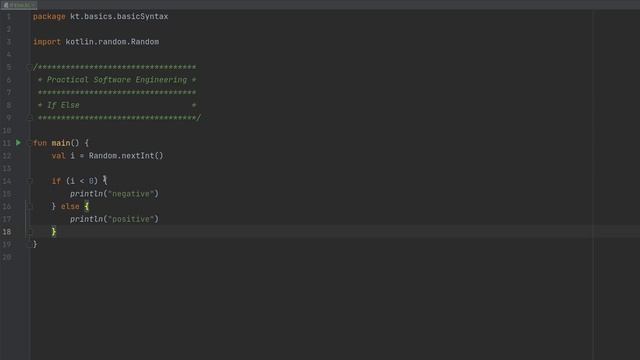640x360 pixels.
Task: Click the 'import' keyword
Action: click(x=47, y=42)
